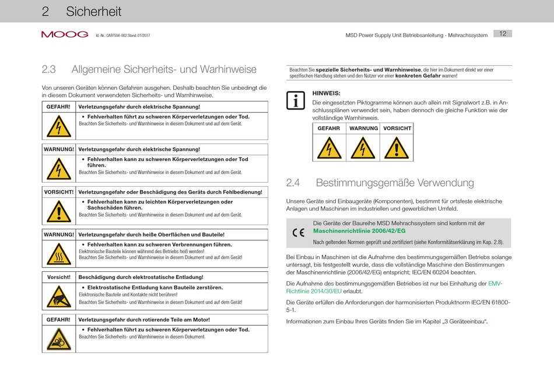This screenshot has height=392, width=554.
Task: Click 'Elektronische Bauteile und Kontakte nicht berühren!'
Action: point(128,295)
